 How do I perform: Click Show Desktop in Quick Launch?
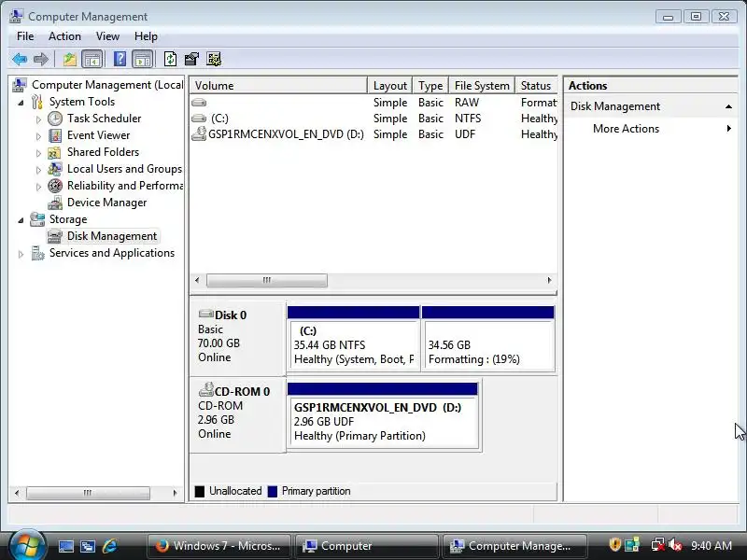click(x=66, y=546)
